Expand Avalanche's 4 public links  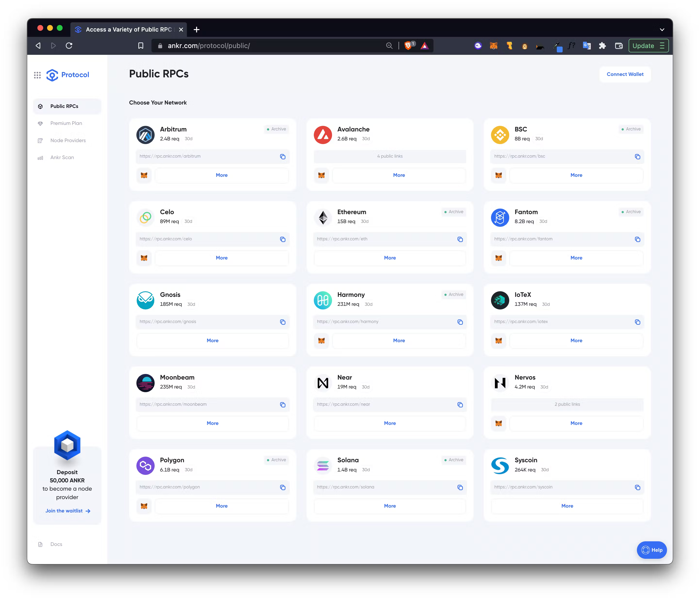click(x=390, y=156)
